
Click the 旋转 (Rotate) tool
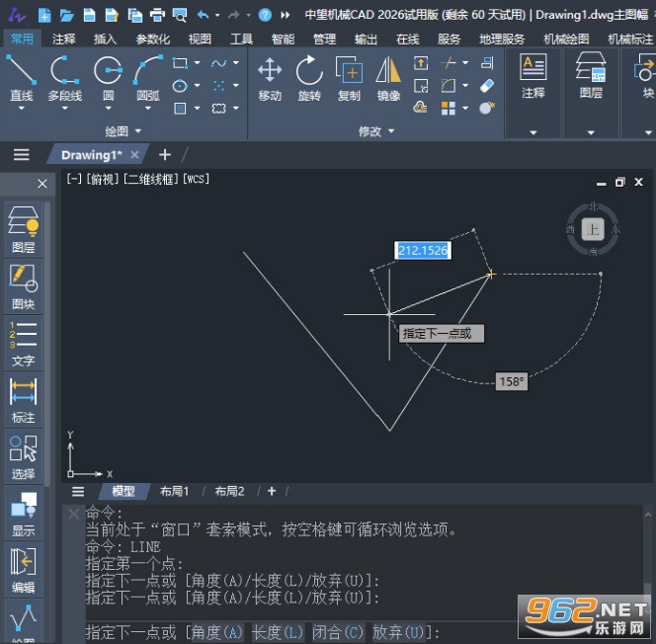tap(309, 78)
